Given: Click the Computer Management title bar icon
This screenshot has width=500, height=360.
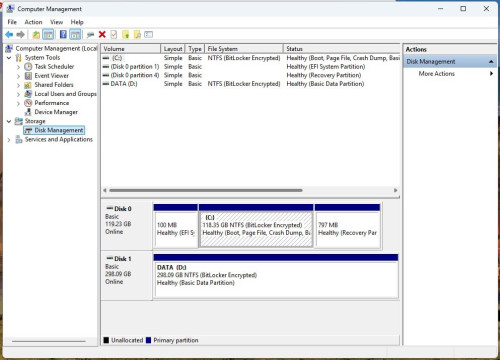Looking at the screenshot, I should (x=10, y=9).
